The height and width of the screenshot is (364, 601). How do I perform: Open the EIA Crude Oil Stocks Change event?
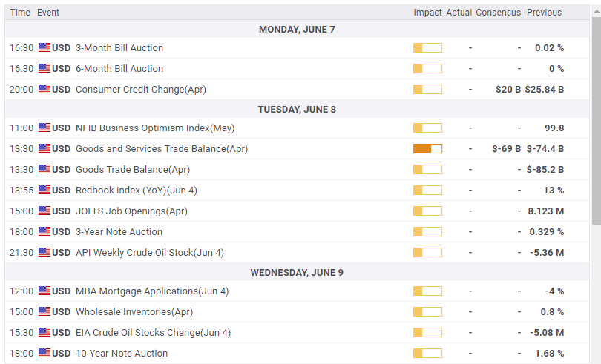[x=153, y=332]
